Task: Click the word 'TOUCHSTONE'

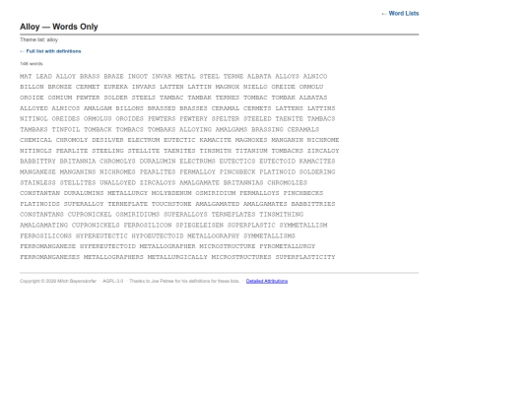Action: coord(171,204)
